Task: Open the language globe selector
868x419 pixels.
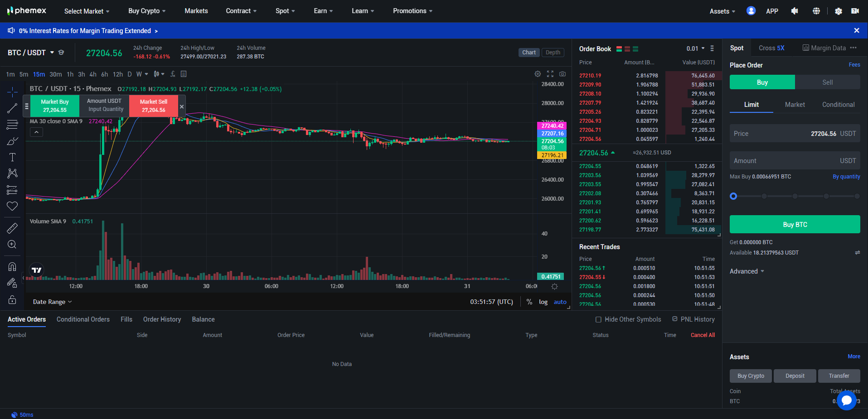Action: point(816,11)
